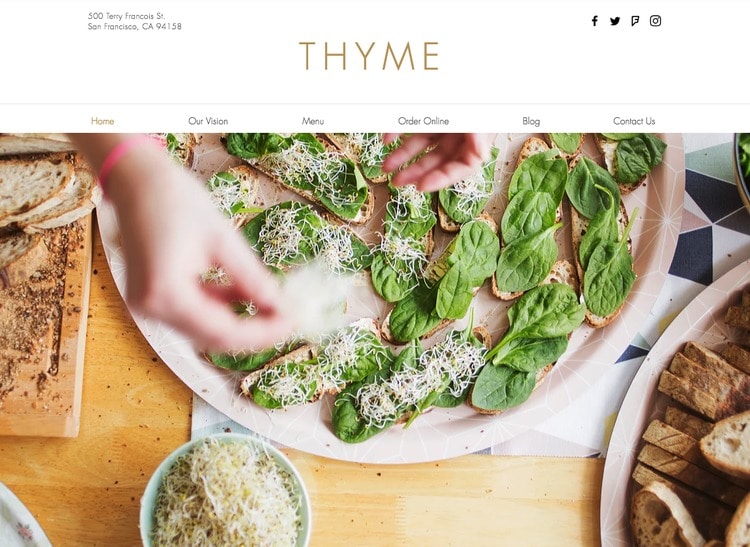This screenshot has height=547, width=750.
Task: Visit the Blog page
Action: [x=531, y=121]
